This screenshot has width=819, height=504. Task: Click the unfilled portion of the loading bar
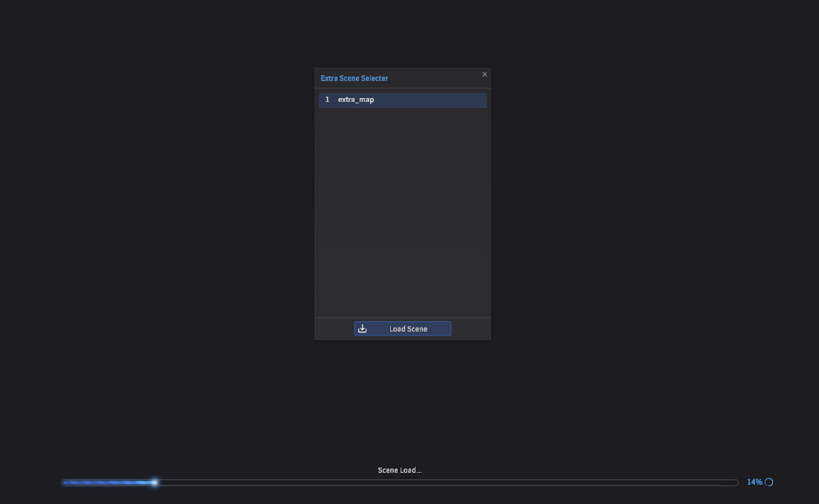click(446, 482)
